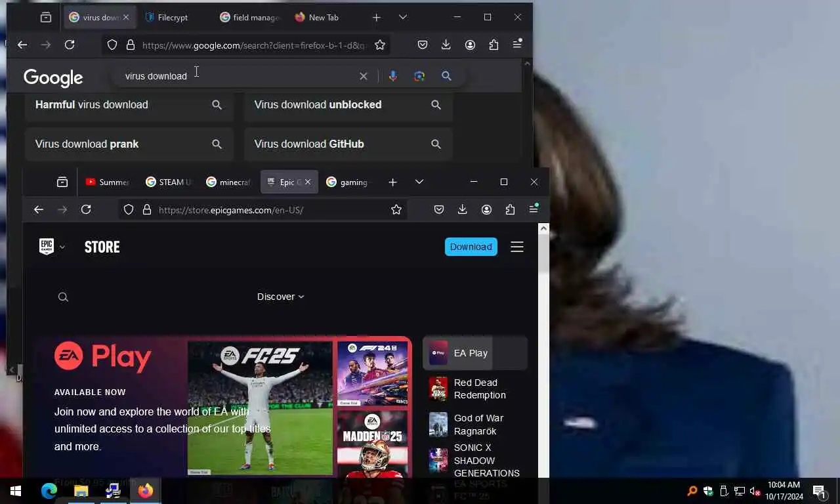Select Virus download prank suggestion

click(x=129, y=144)
